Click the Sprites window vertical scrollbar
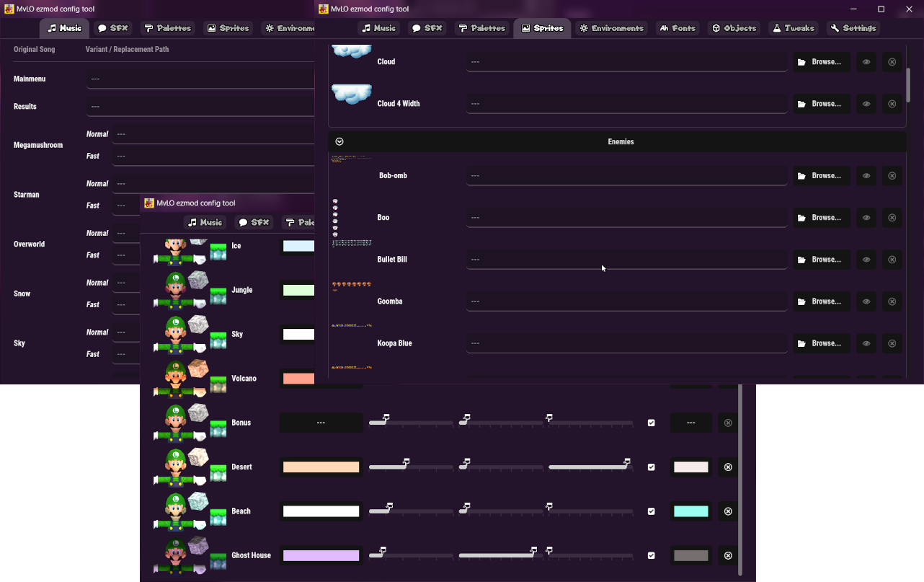The width and height of the screenshot is (924, 582). (908, 85)
